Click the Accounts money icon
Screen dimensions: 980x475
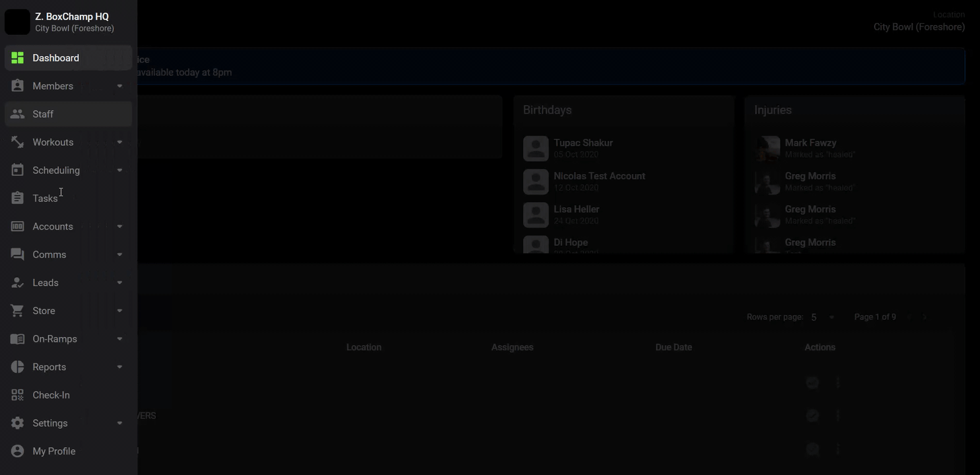17,226
